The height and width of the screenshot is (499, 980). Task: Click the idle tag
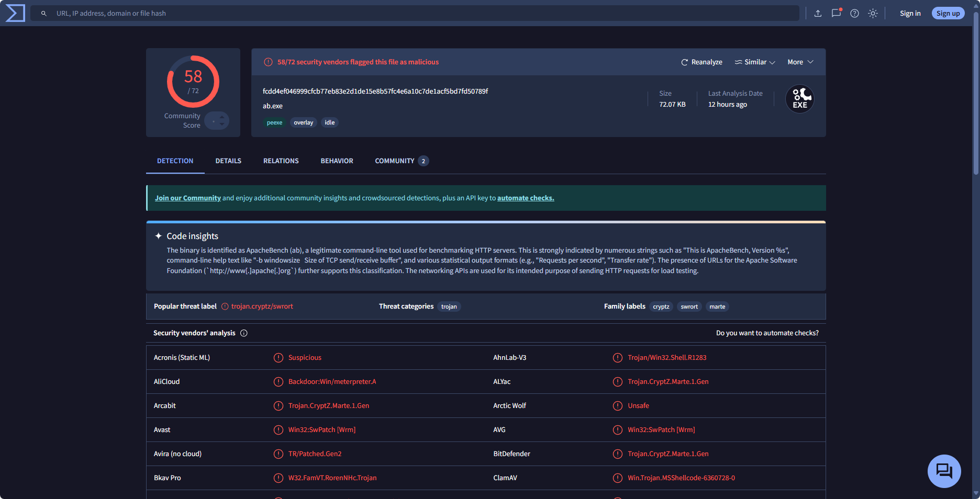[x=330, y=123]
